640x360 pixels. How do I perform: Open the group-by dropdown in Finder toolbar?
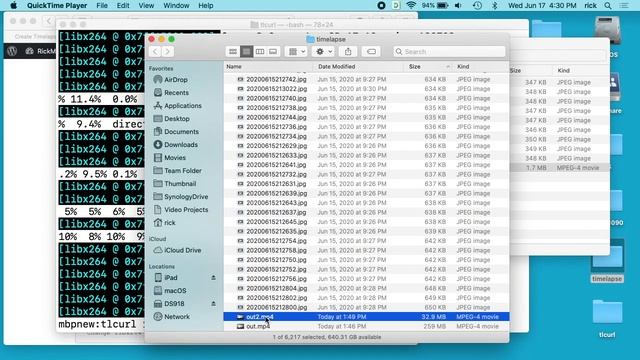[x=297, y=51]
